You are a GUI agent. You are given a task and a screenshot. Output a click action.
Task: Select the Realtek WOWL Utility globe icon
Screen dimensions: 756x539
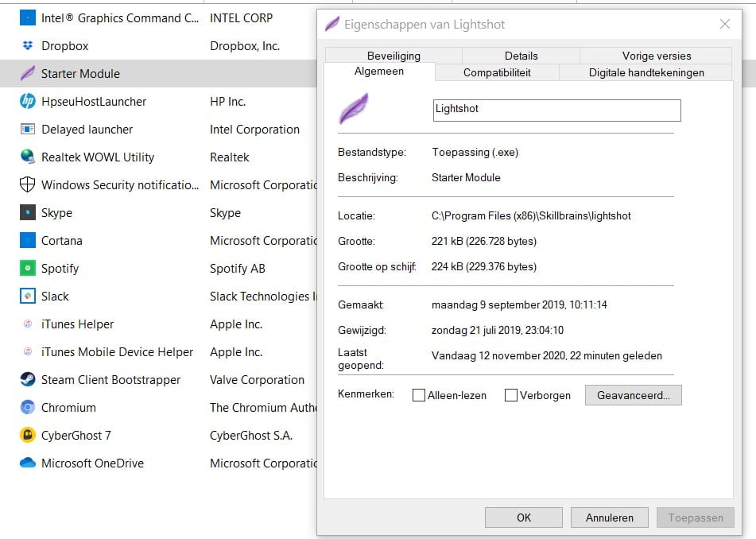[x=28, y=157]
